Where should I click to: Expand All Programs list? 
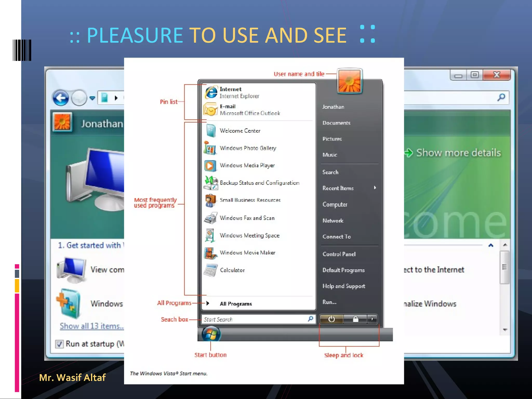tap(235, 304)
